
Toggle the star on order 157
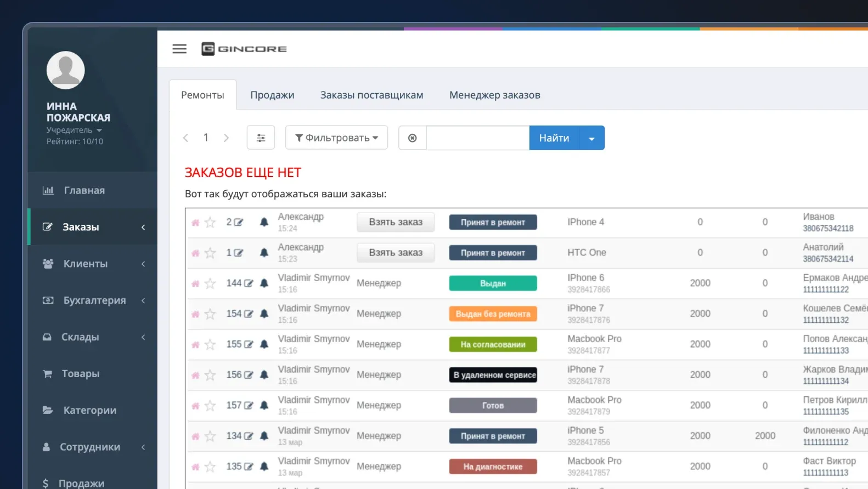[x=210, y=405]
